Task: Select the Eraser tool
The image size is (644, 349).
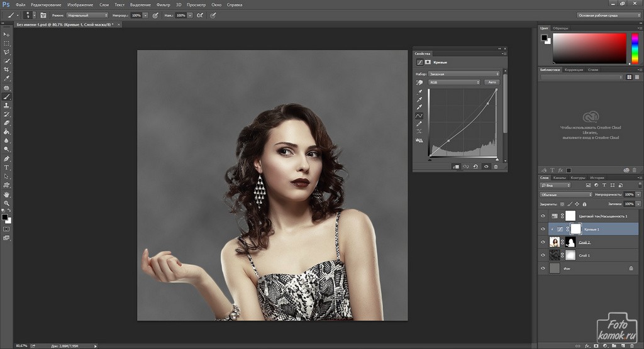Action: tap(7, 123)
